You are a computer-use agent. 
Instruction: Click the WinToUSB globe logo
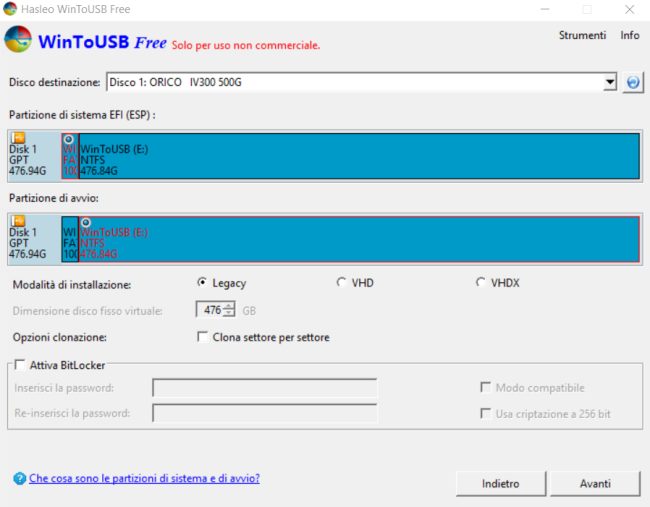coord(18,39)
